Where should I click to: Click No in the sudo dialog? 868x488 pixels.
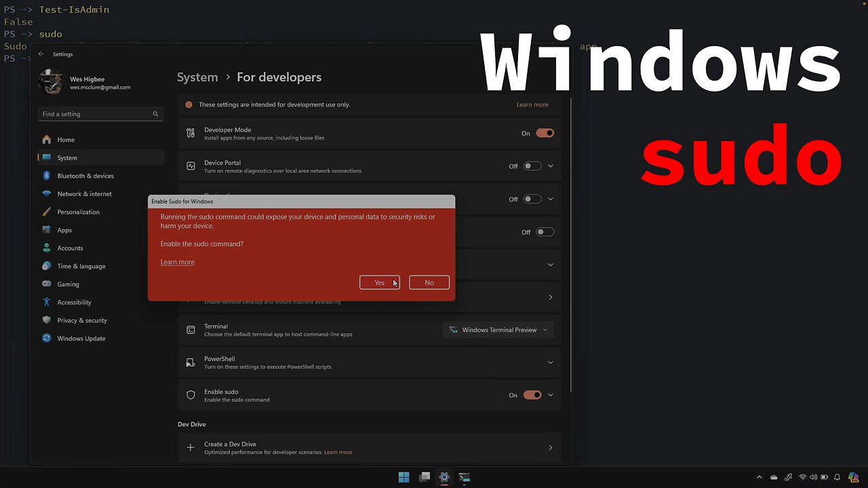[x=429, y=283]
